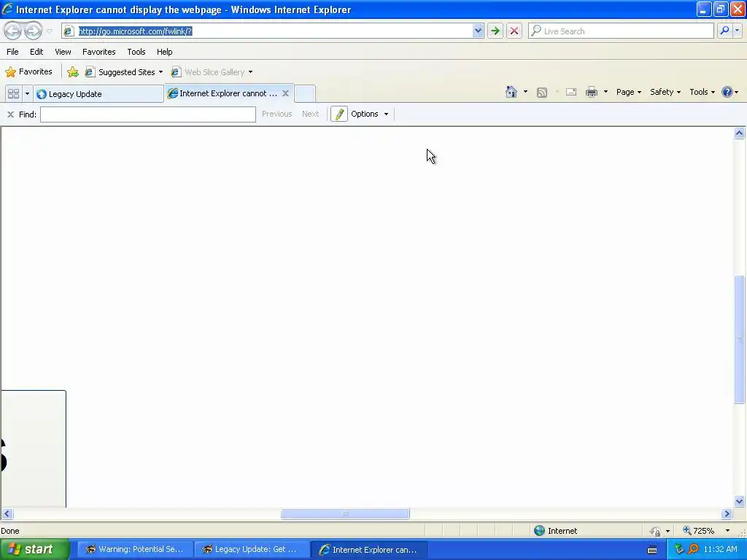
Task: Click vertical scrollbar down arrow
Action: pos(740,501)
